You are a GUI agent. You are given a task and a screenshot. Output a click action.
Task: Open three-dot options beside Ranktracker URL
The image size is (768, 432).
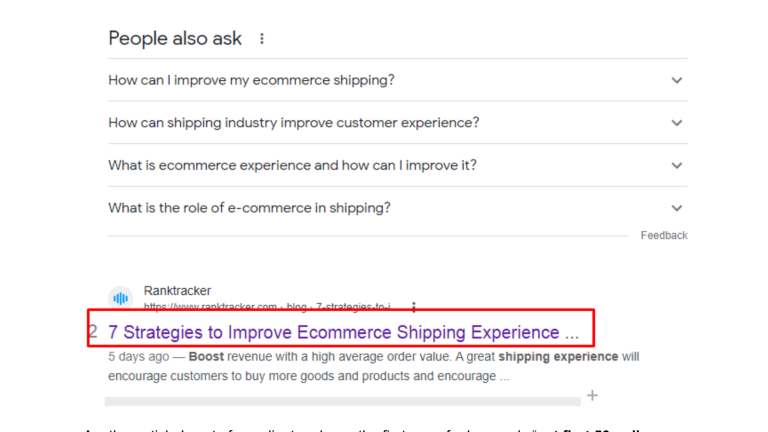(x=414, y=307)
